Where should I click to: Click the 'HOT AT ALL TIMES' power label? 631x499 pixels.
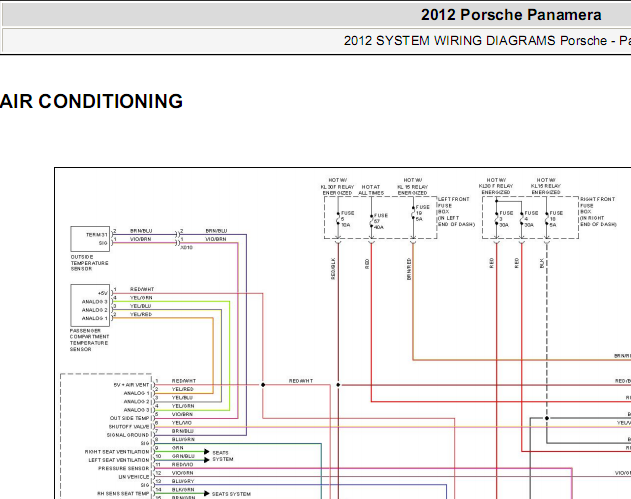point(371,190)
